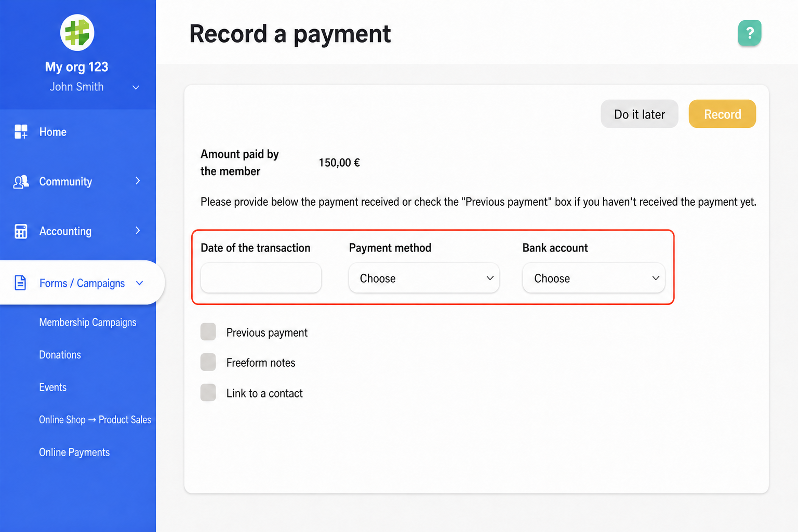This screenshot has width=798, height=532.
Task: Click the John Smith user name
Action: tap(77, 87)
